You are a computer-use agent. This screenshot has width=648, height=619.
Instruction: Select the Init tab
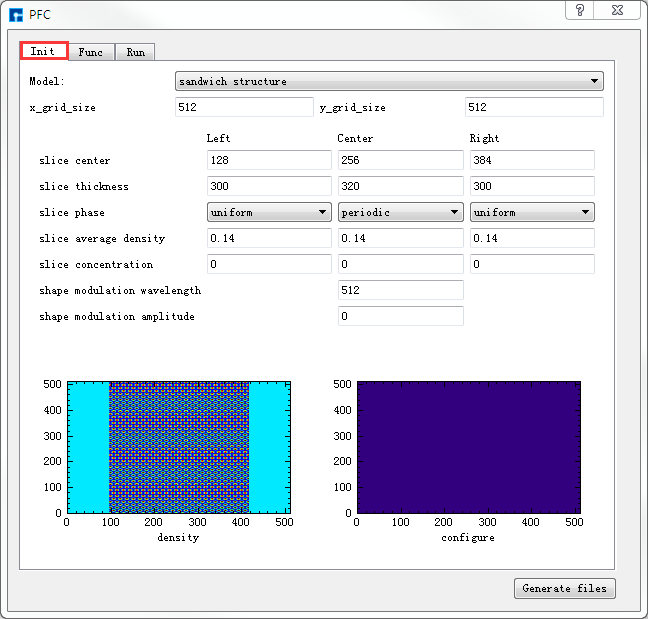pos(43,51)
